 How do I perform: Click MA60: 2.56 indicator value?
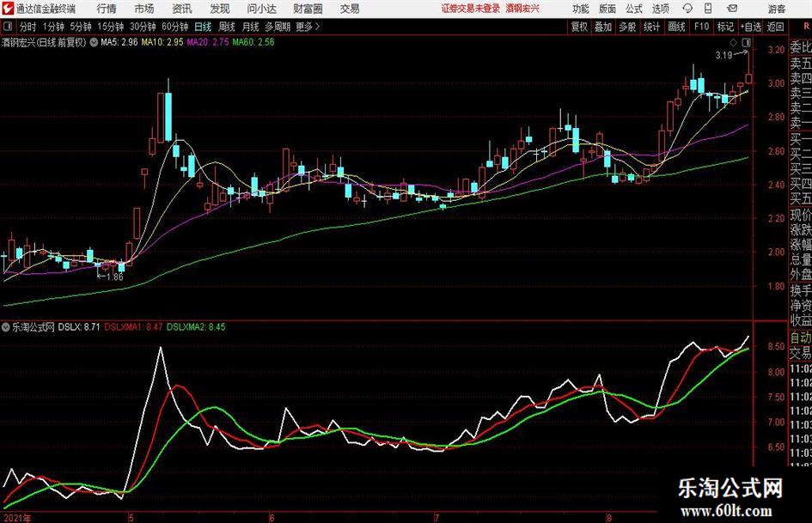pyautogui.click(x=253, y=42)
